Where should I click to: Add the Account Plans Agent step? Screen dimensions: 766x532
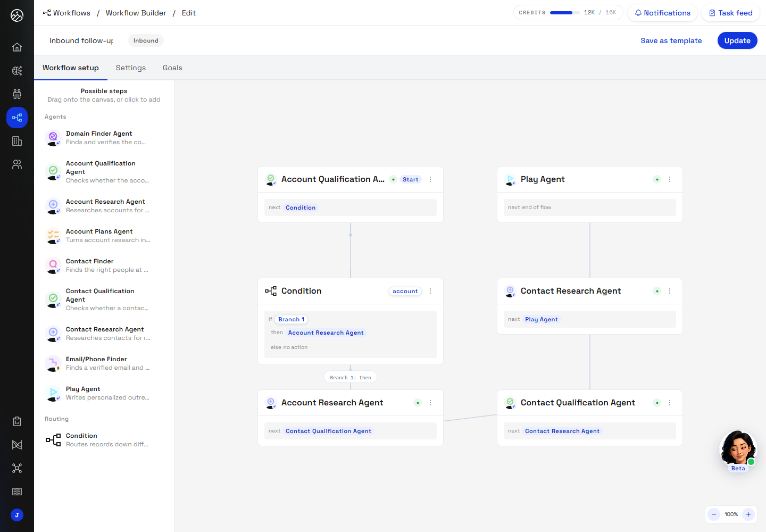[x=104, y=236]
